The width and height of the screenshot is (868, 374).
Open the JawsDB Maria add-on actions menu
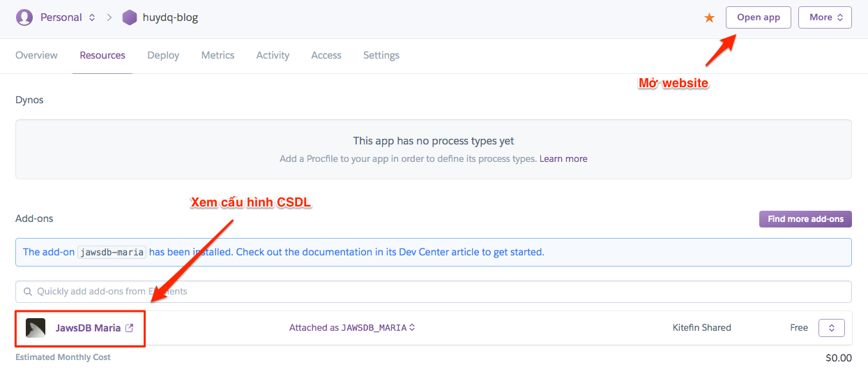(832, 328)
